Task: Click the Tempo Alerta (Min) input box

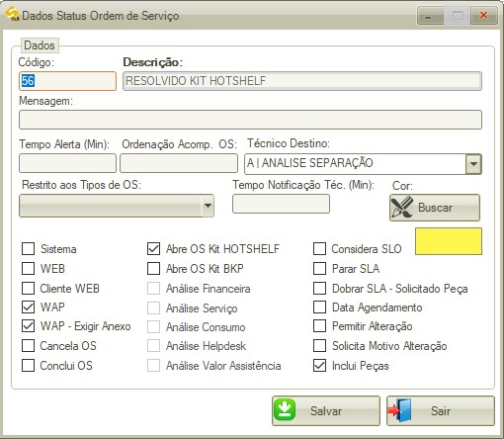Action: [67, 163]
